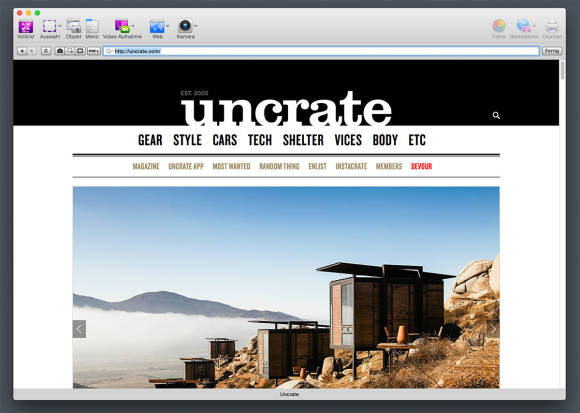Click the Web capture icon
The width and height of the screenshot is (580, 413).
tap(157, 27)
